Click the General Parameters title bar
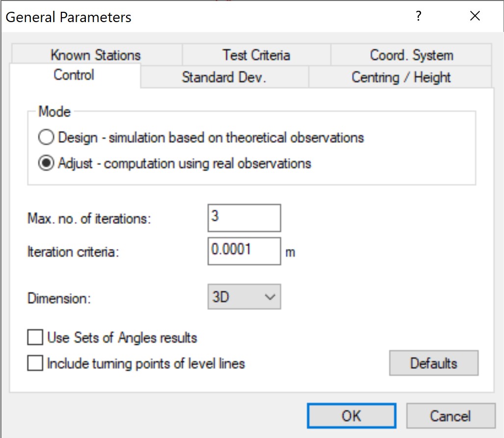 coord(196,17)
